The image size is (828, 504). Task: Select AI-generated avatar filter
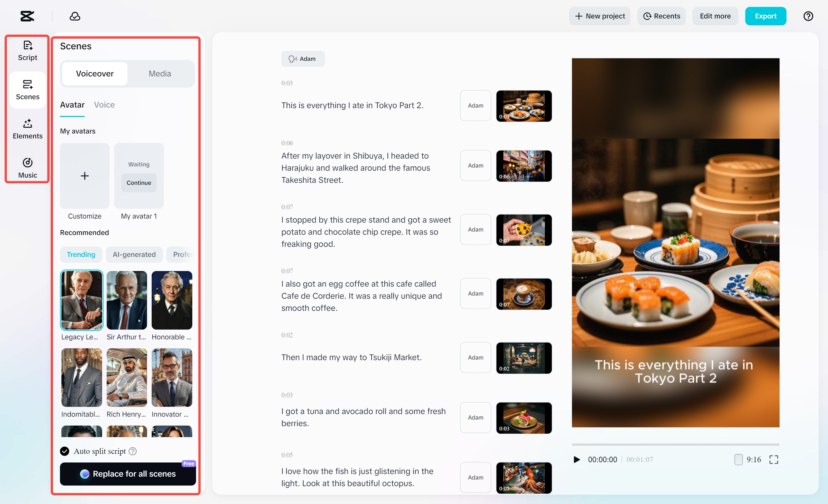click(x=134, y=254)
